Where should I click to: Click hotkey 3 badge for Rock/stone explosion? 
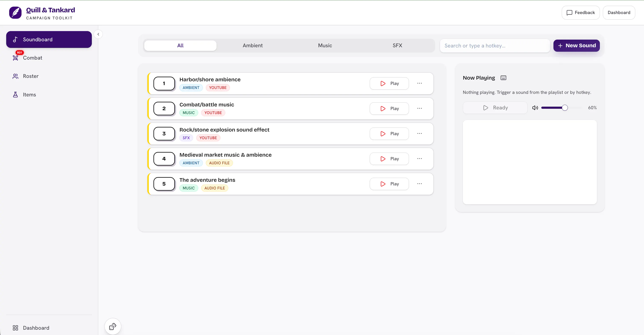[x=164, y=133]
